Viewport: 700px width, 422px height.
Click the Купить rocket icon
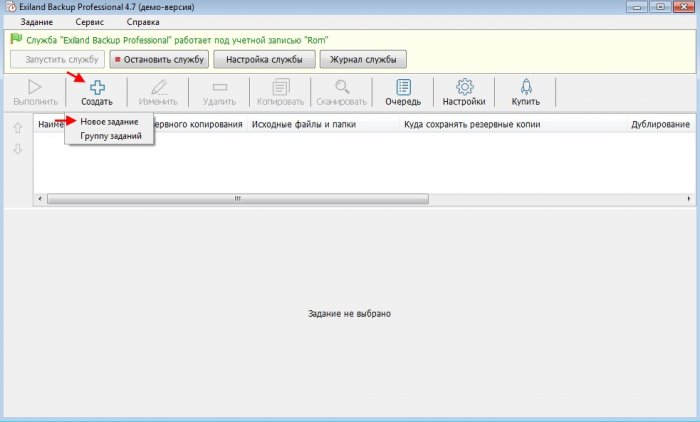pos(526,87)
